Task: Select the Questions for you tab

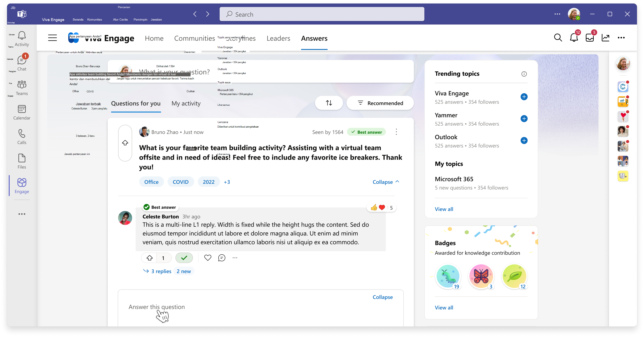Action: coord(136,104)
